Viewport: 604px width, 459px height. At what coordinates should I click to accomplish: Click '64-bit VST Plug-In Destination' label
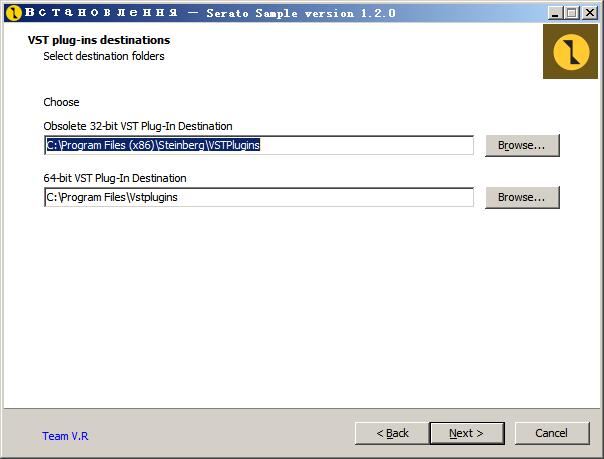pos(115,178)
